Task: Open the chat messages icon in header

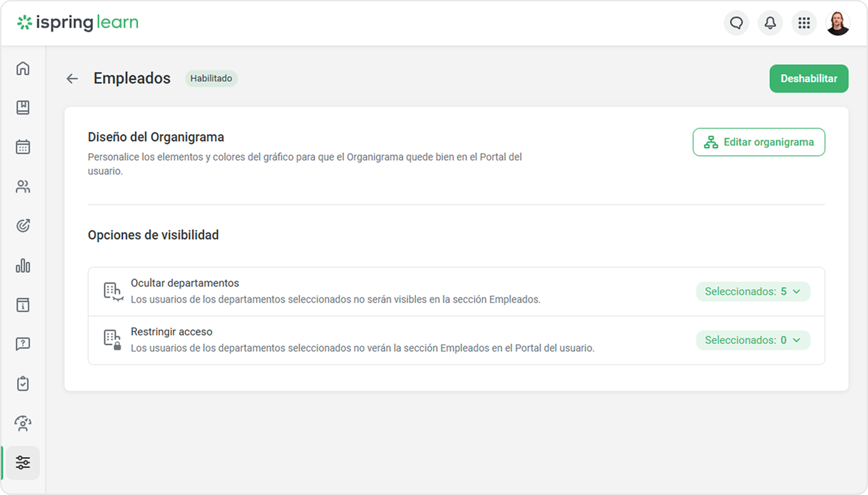Action: pyautogui.click(x=736, y=23)
